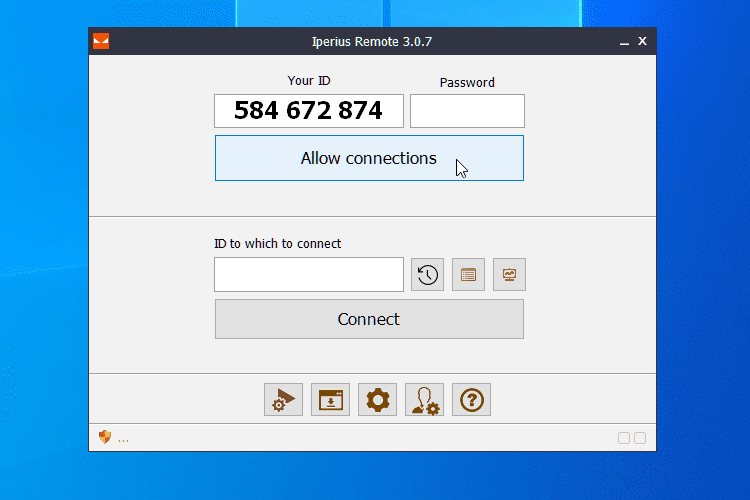Minimize the Iperius Remote window
The image size is (750, 500).
(x=624, y=42)
